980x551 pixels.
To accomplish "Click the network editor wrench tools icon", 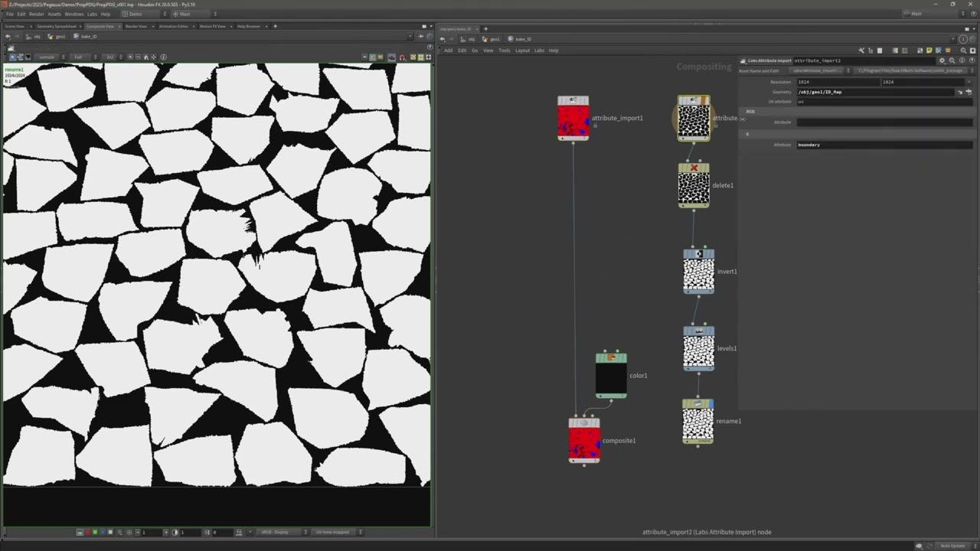I will point(861,51).
